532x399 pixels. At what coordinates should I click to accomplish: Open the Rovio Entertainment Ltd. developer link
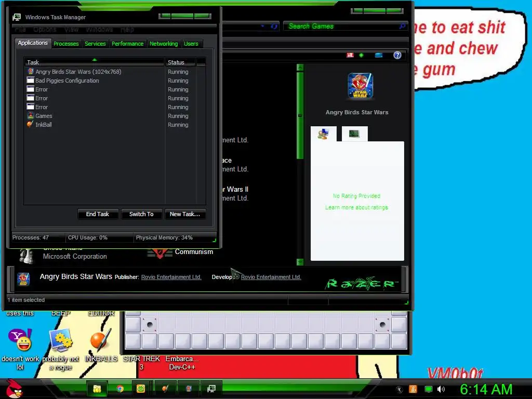tap(271, 277)
